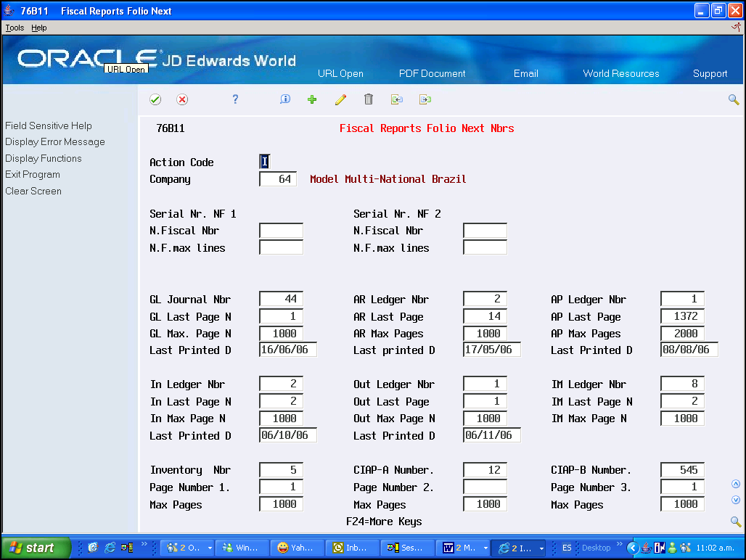
Task: Click the green checkmark OK icon
Action: pos(155,99)
